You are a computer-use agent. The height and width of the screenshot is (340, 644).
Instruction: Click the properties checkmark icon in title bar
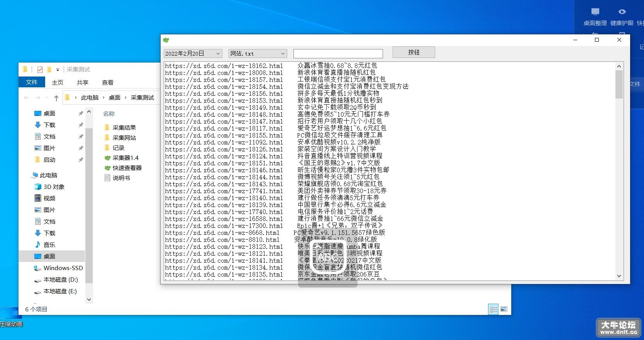[x=40, y=70]
